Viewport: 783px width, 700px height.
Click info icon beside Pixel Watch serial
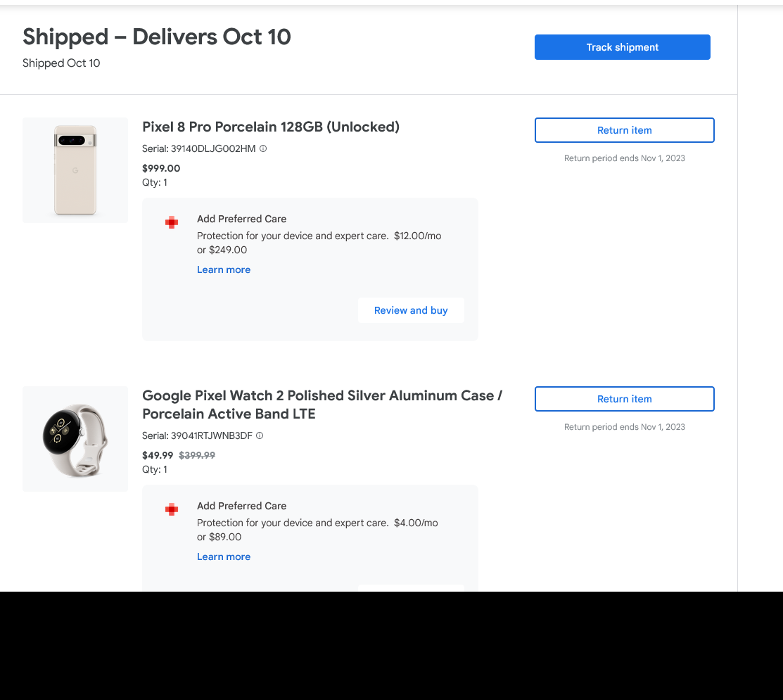point(260,435)
